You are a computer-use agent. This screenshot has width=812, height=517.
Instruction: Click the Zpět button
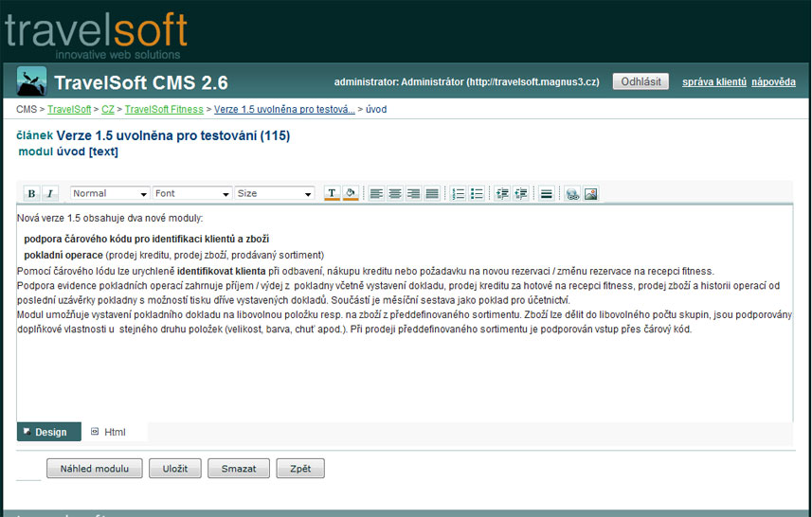300,469
